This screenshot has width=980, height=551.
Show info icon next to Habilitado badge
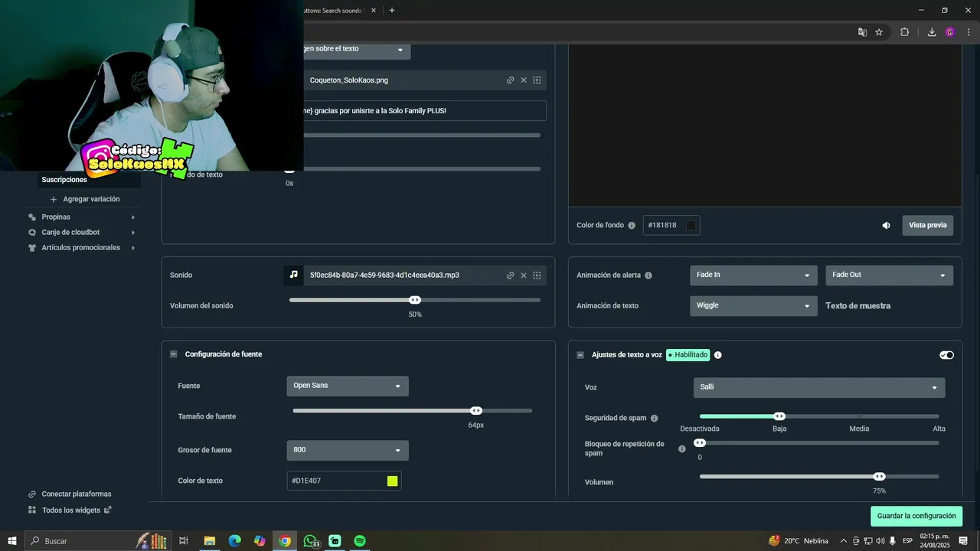[x=717, y=355]
